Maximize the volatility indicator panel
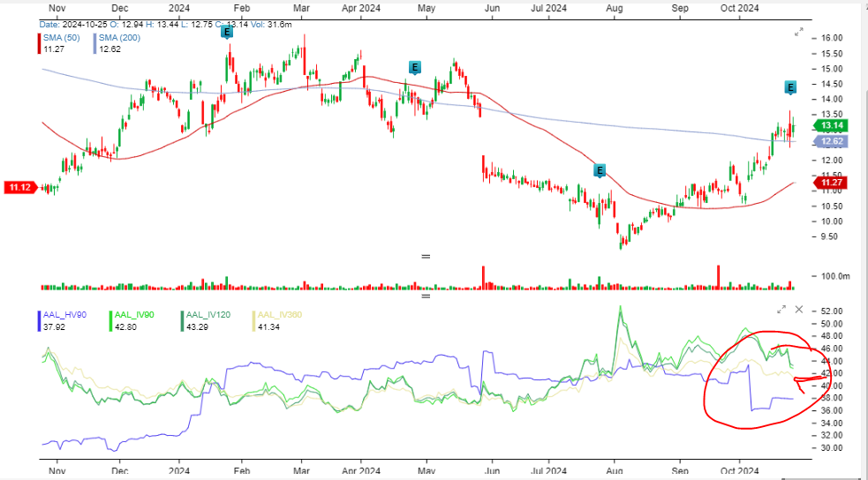Viewport: 868px width, 480px height. tap(781, 310)
